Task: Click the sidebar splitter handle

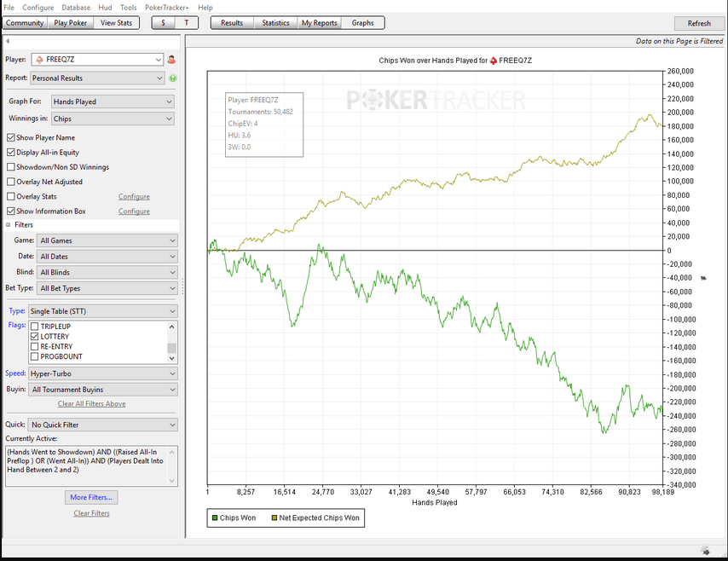Action: click(182, 286)
